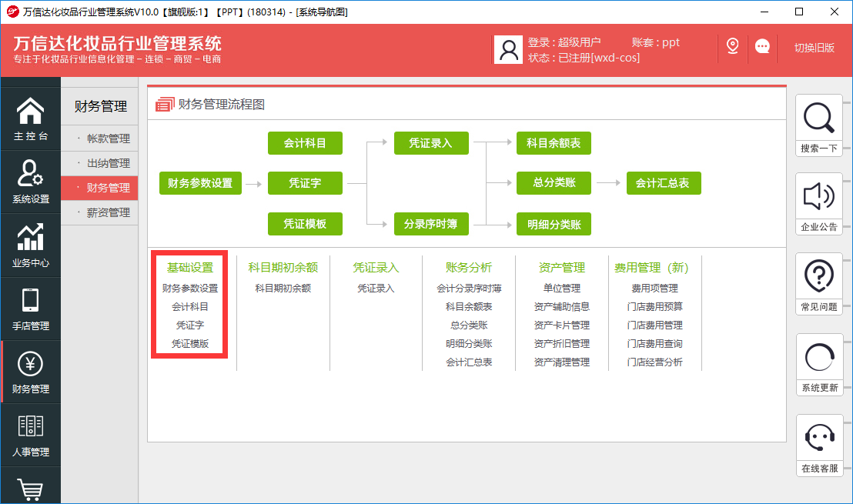The width and height of the screenshot is (853, 504).
Task: Open the chat message bubble icon
Action: [x=762, y=46]
